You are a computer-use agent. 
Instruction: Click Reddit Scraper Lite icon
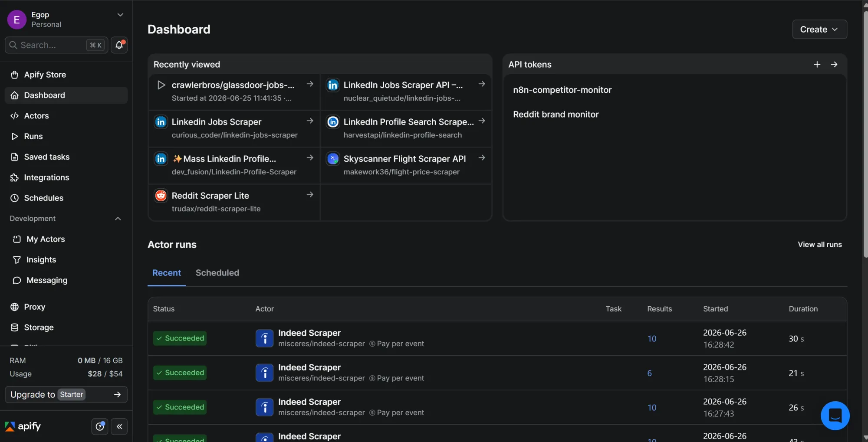coord(161,196)
